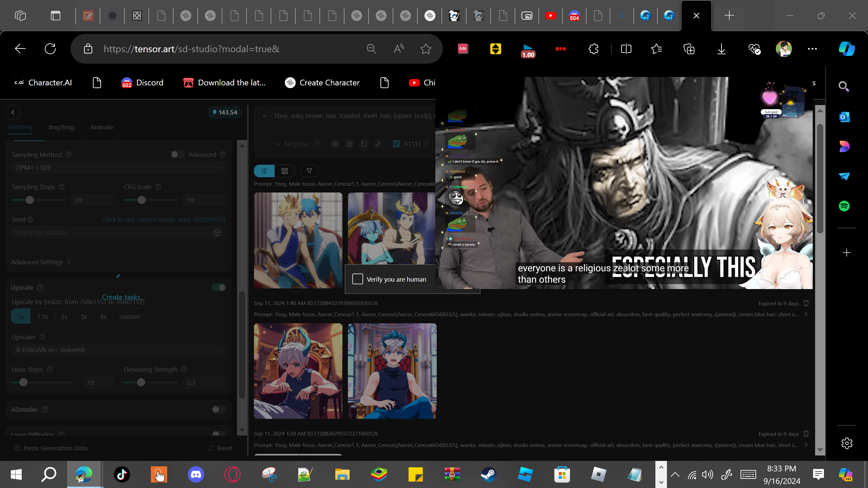Image resolution: width=868 pixels, height=488 pixels.
Task: Collapse the prompt box with the chevron
Action: point(265,116)
